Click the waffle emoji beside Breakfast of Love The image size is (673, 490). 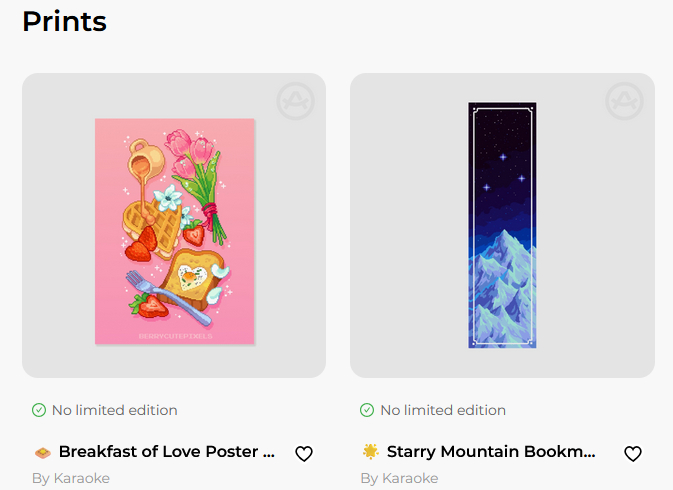42,452
